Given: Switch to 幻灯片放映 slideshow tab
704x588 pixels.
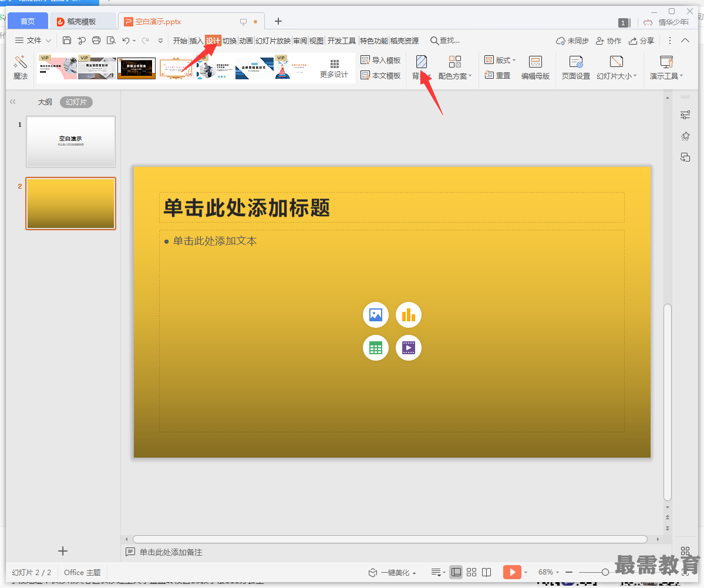Looking at the screenshot, I should 273,41.
